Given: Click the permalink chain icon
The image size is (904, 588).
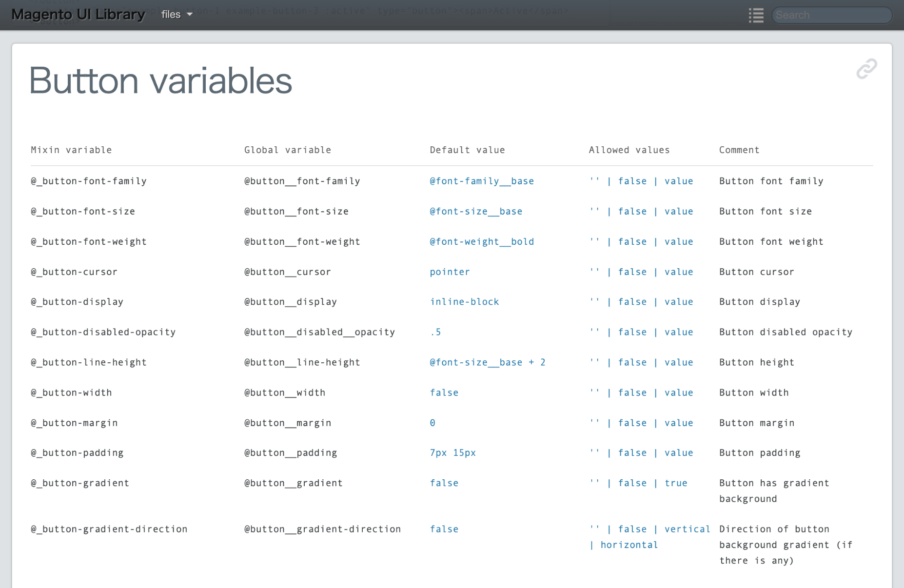Looking at the screenshot, I should [866, 69].
